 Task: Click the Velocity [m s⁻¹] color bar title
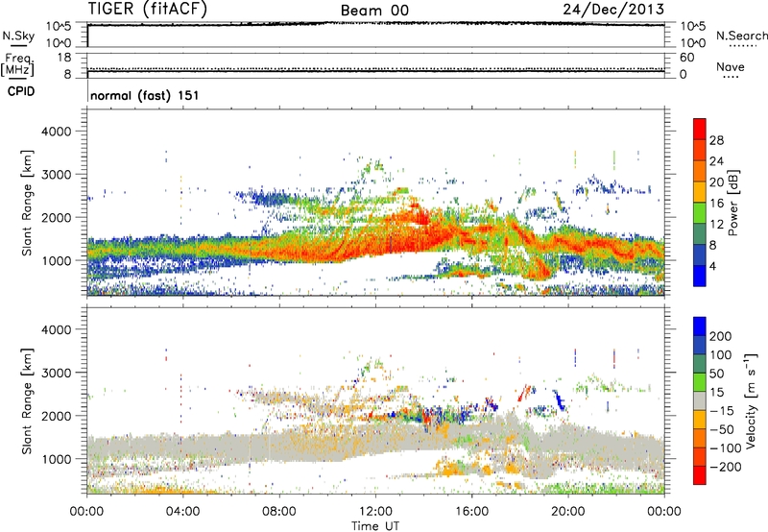click(x=751, y=400)
